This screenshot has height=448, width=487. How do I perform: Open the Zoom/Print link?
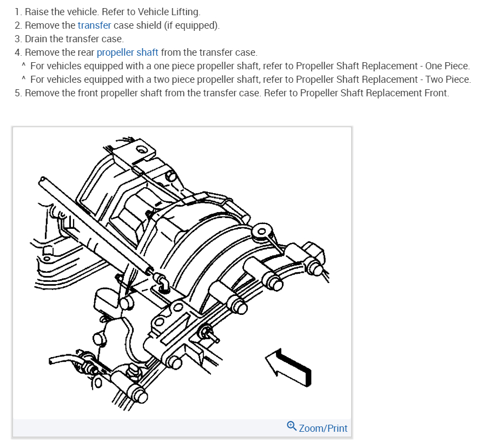point(323,428)
